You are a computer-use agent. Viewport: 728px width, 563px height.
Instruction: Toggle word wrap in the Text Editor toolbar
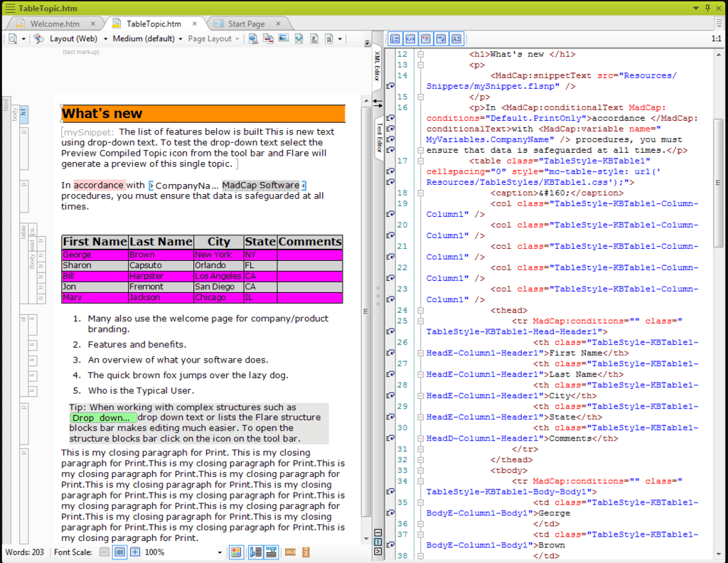(x=441, y=39)
